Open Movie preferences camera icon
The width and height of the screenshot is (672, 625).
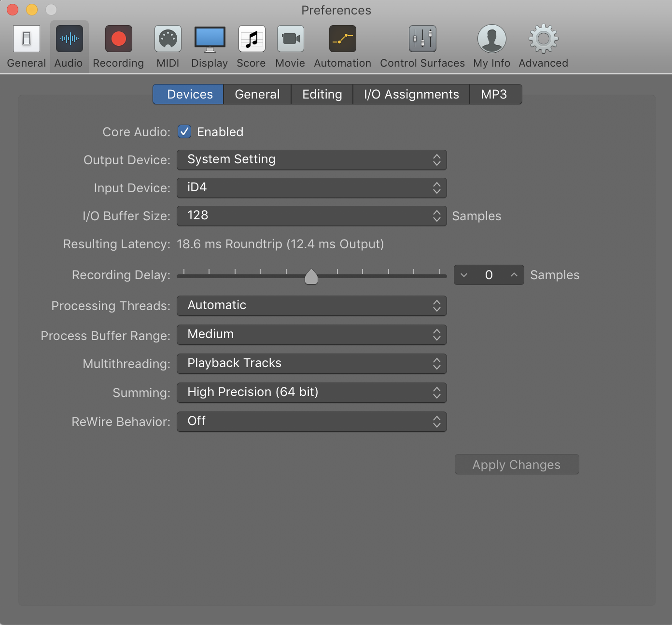[290, 39]
